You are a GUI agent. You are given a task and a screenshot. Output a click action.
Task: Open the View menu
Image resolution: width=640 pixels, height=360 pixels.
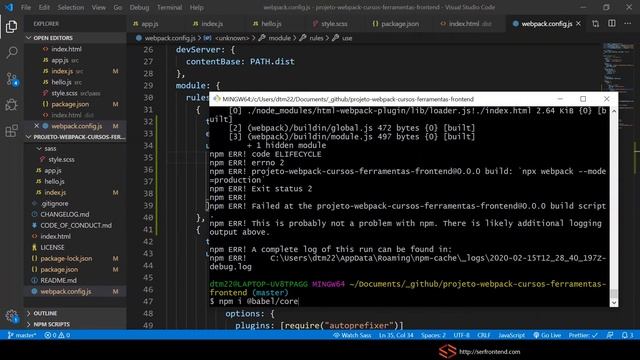98,7
